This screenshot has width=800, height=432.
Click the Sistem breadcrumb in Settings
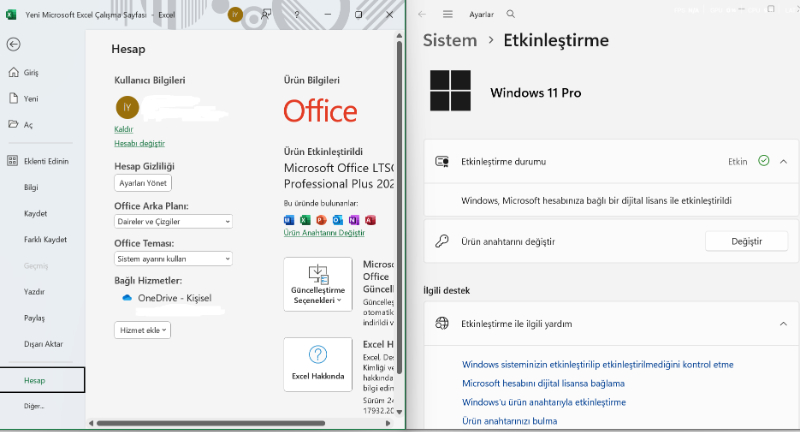pos(450,41)
